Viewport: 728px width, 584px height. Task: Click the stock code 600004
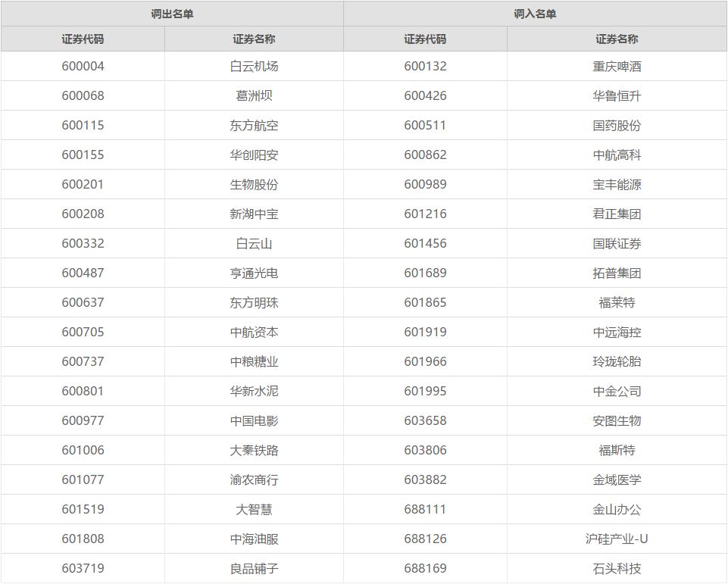83,67
